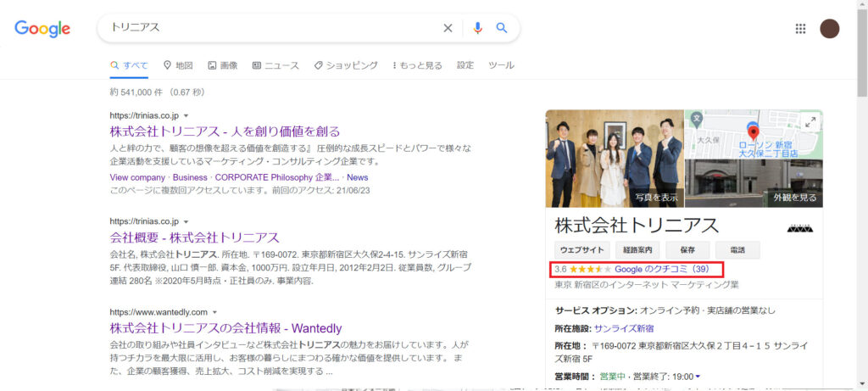Click 写真を表示 on the team photo

(x=656, y=198)
